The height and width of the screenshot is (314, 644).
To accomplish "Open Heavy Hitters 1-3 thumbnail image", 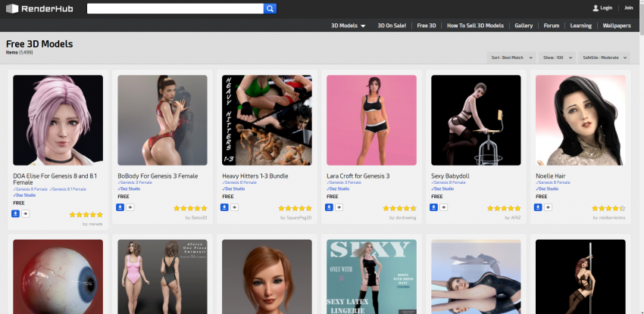I will click(x=267, y=120).
